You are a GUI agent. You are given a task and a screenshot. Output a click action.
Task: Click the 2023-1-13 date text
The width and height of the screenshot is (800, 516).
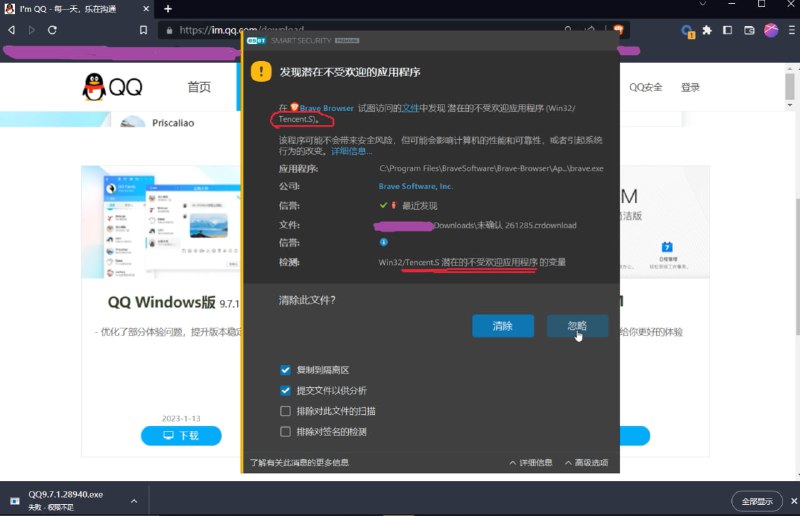[181, 419]
